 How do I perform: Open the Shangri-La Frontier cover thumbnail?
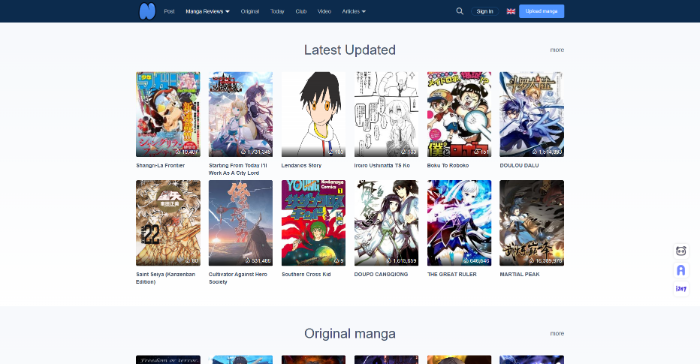168,114
